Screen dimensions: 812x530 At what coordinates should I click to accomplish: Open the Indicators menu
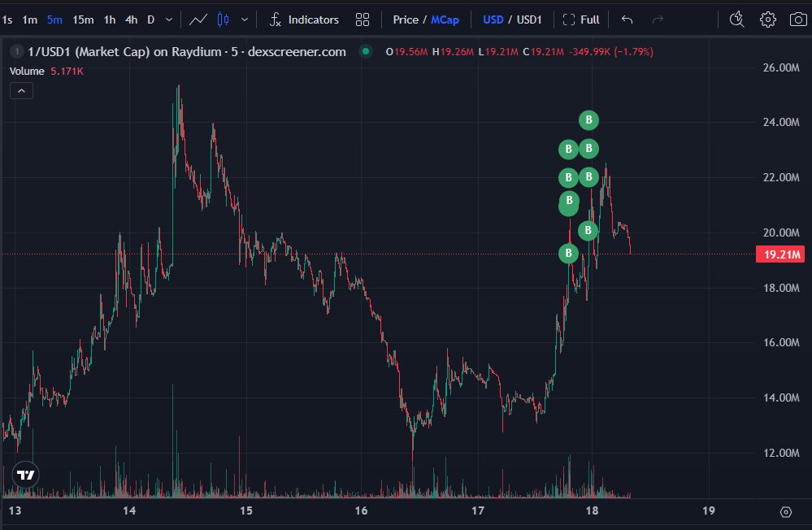coord(304,20)
